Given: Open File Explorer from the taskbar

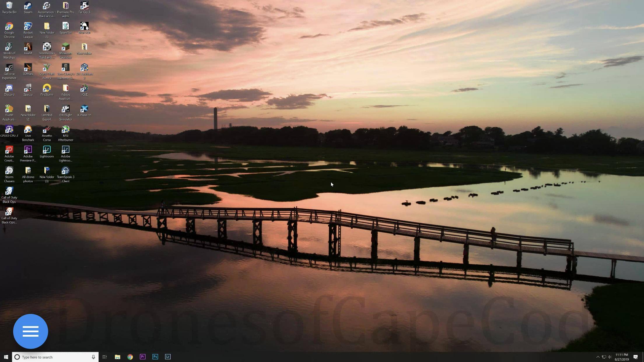Looking at the screenshot, I should tap(118, 357).
